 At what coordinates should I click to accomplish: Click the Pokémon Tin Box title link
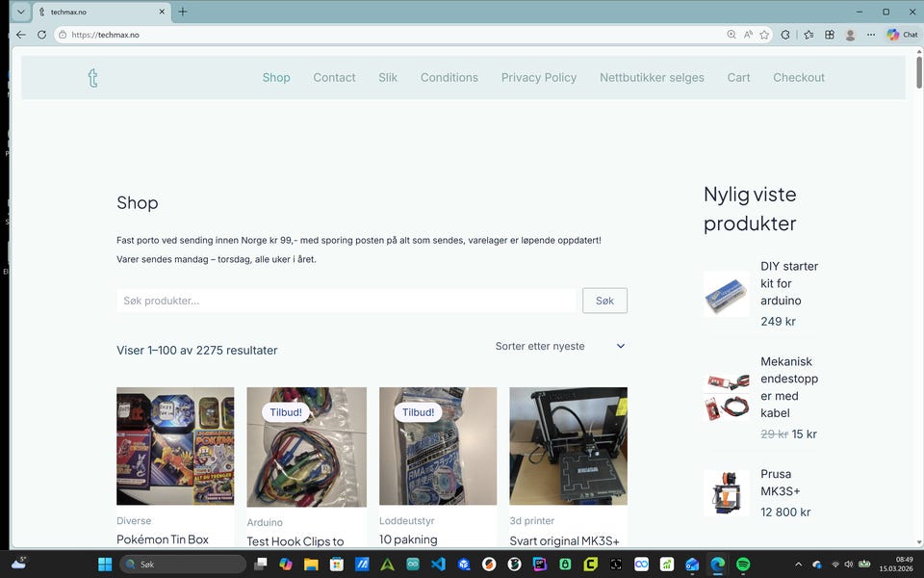pos(163,539)
